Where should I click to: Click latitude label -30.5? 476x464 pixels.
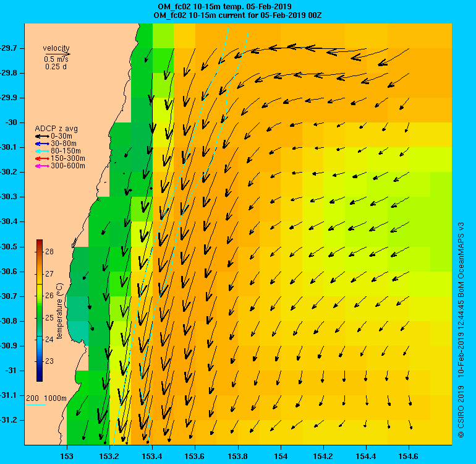(x=9, y=247)
